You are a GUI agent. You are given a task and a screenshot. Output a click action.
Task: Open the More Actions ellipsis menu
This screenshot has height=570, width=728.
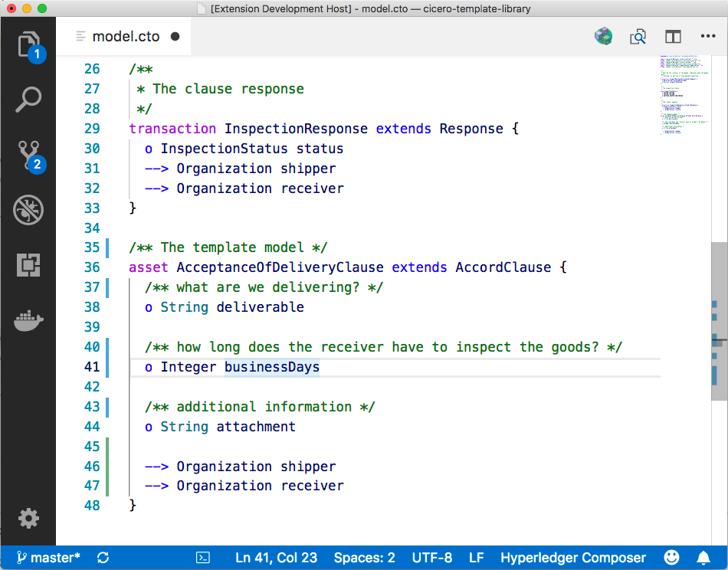tap(707, 36)
